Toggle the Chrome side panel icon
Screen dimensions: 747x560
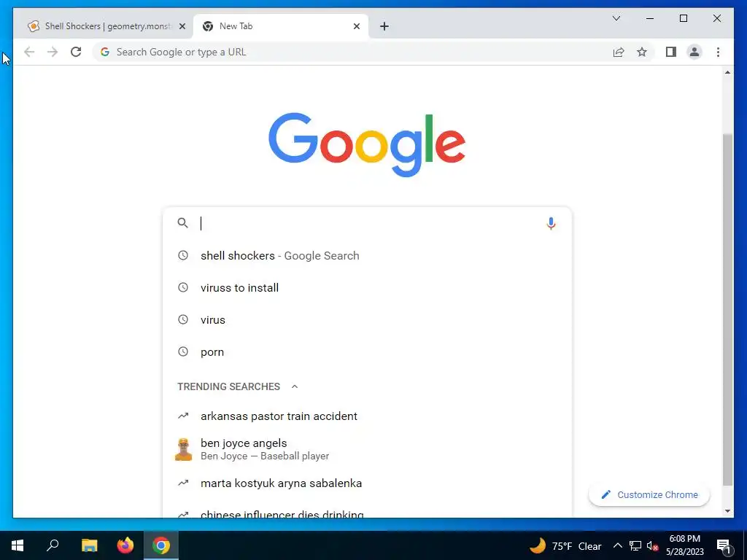click(671, 52)
